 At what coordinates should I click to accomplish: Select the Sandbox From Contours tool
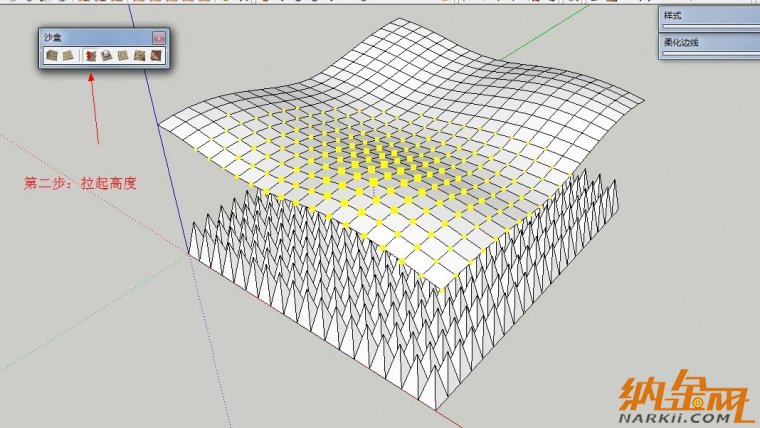coord(50,56)
